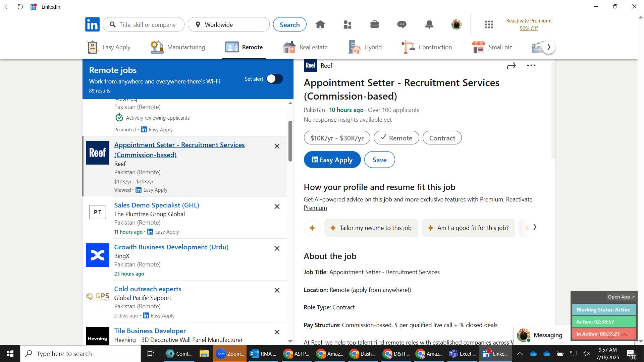Screen dimensions: 644x362
Task: Click the taskbar search box
Action: coord(80,354)
